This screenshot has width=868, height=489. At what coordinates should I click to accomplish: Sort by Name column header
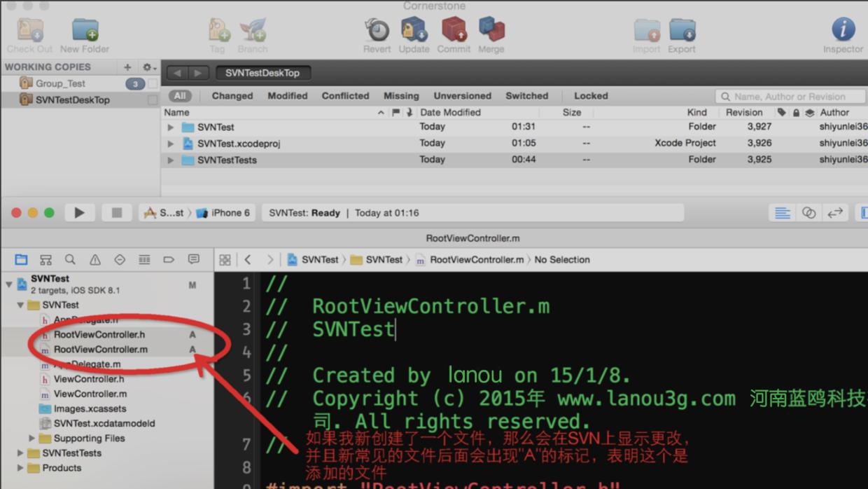[176, 112]
